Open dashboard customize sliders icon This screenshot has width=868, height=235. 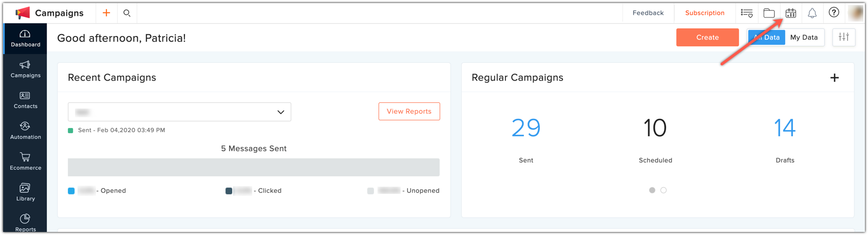(x=844, y=37)
